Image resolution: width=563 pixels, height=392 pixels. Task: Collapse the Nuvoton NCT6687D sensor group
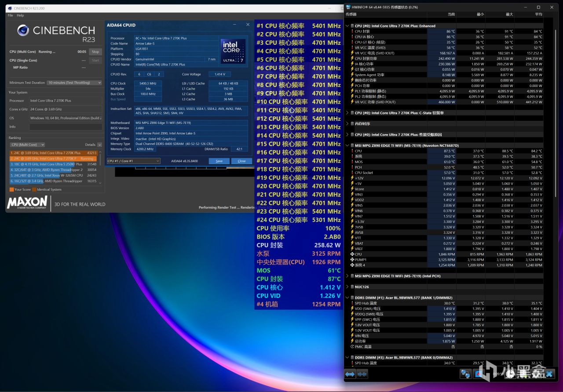pos(347,145)
